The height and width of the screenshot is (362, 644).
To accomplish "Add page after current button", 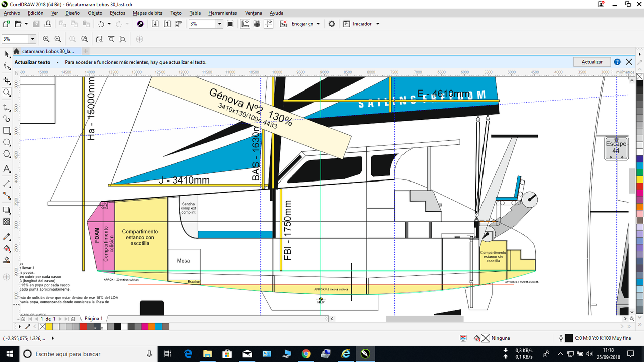I will pyautogui.click(x=73, y=319).
